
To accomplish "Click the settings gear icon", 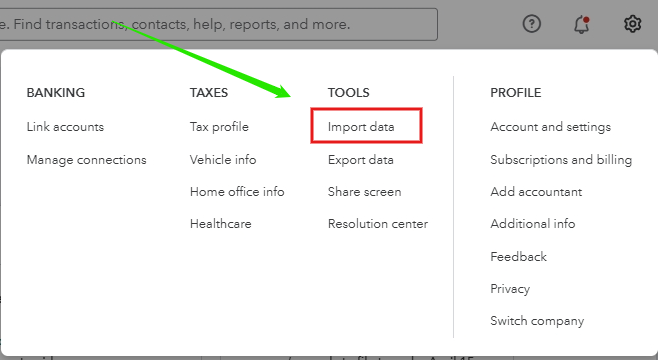I will pyautogui.click(x=632, y=24).
